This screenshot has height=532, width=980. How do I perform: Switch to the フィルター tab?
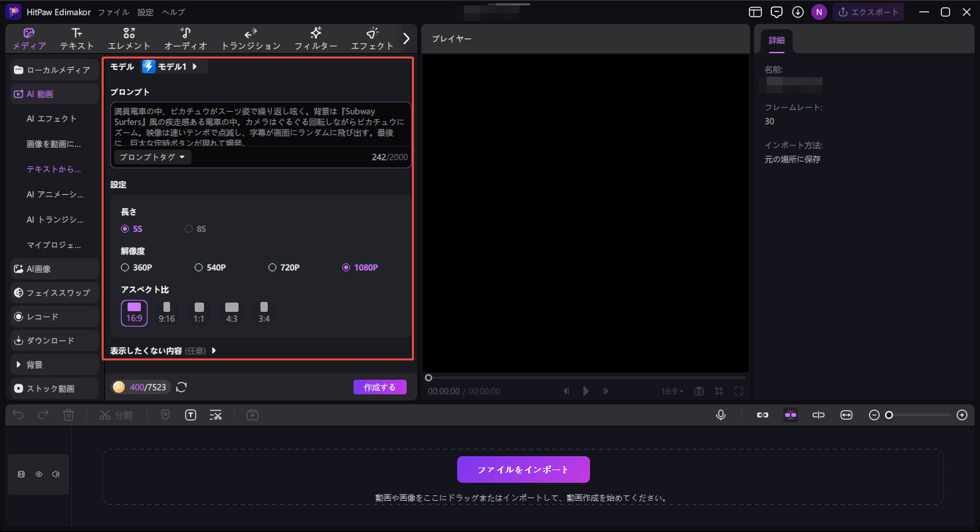coord(316,39)
